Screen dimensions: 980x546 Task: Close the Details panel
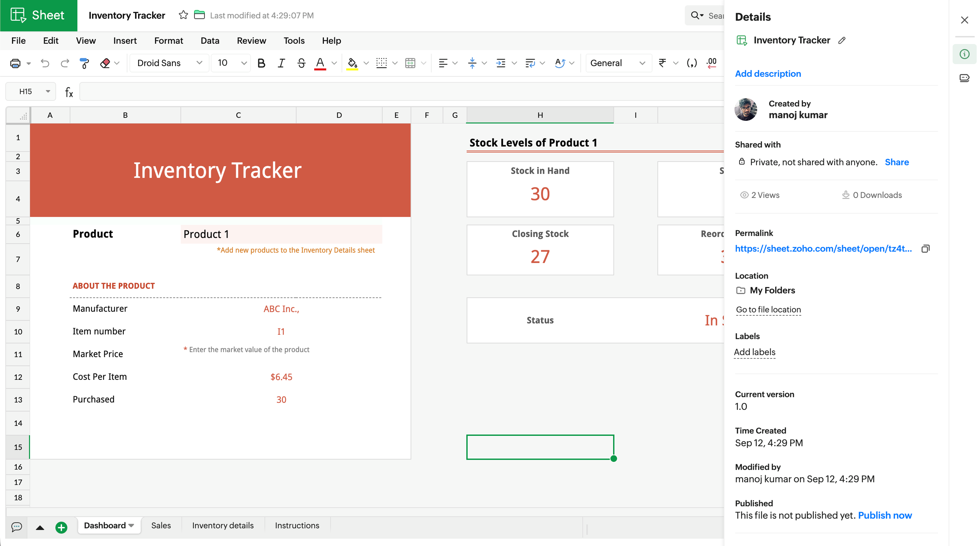tap(964, 20)
